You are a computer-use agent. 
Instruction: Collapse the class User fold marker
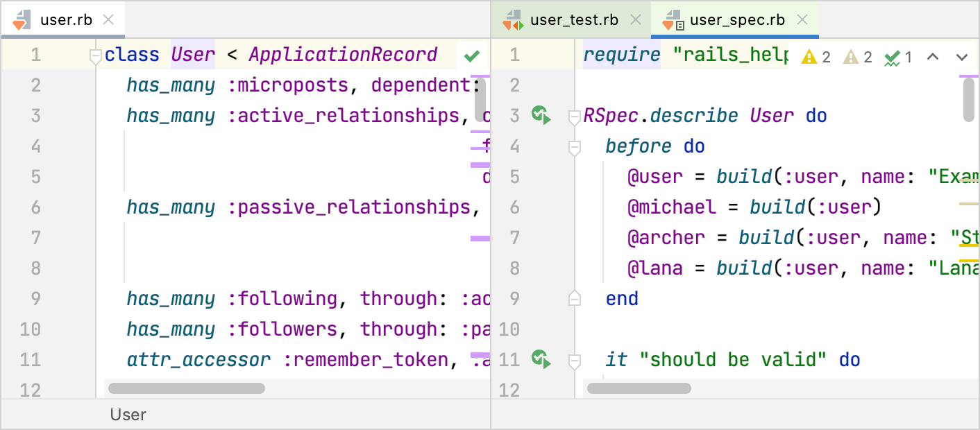[96, 57]
